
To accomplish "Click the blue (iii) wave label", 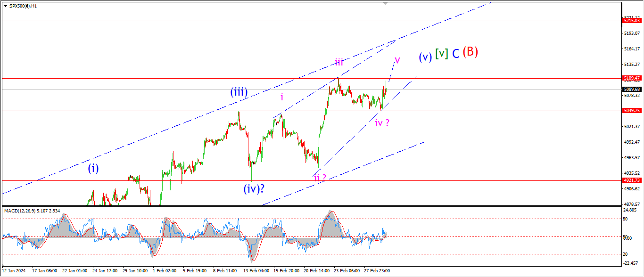I will tap(239, 92).
